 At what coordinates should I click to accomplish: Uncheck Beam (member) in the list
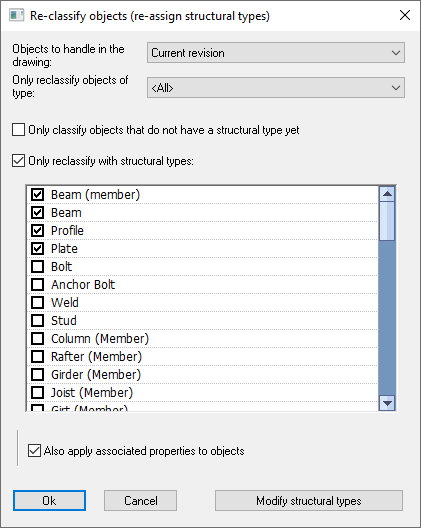point(37,195)
